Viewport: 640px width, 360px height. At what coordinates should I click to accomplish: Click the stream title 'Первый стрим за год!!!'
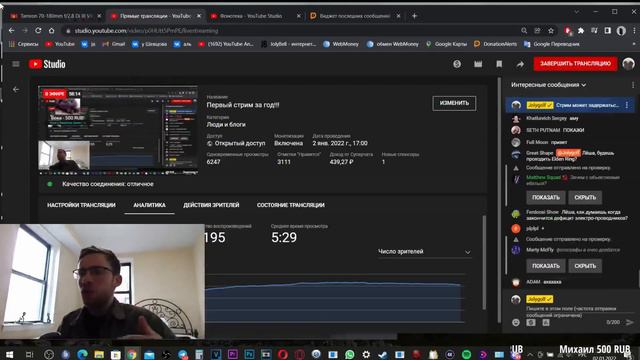coord(243,105)
